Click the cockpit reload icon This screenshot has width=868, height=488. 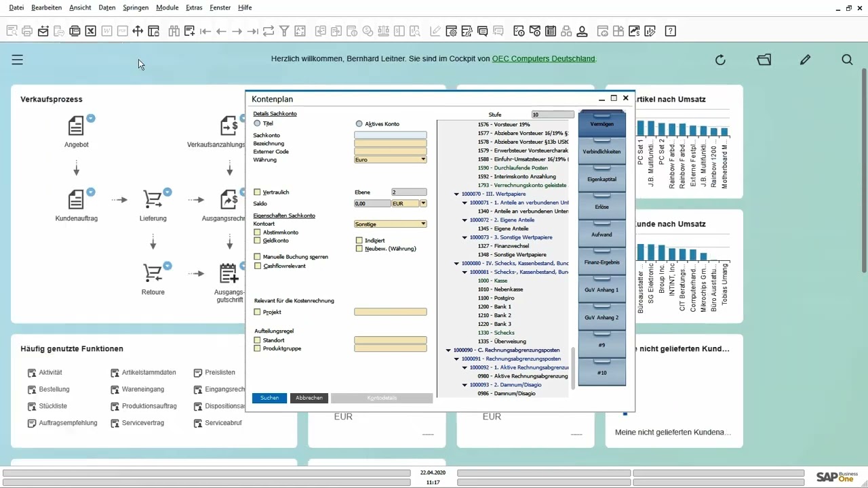720,60
